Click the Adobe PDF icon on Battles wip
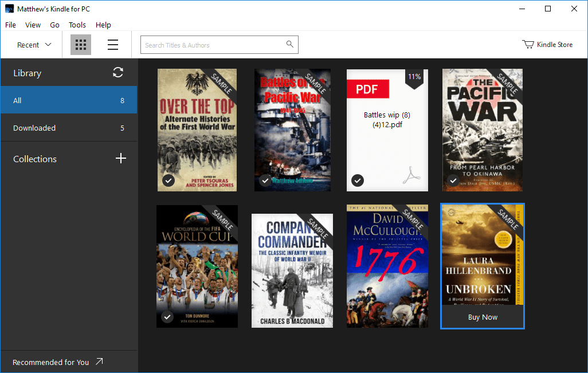This screenshot has width=588, height=373. tap(412, 175)
